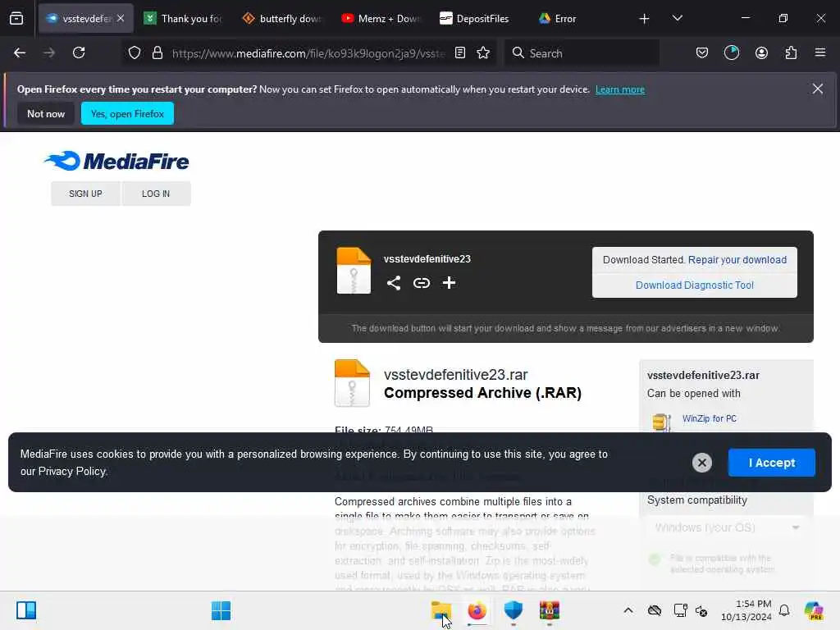Click LOG IN button

(156, 194)
